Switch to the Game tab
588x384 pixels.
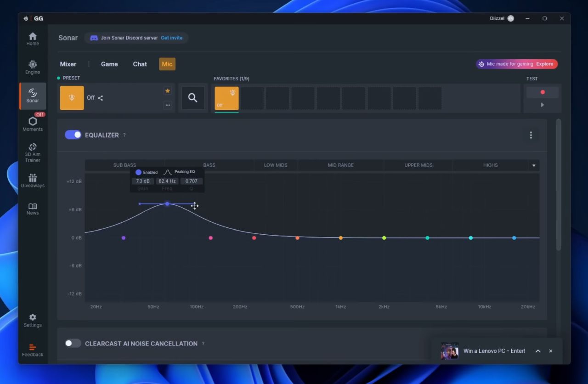[x=109, y=64]
